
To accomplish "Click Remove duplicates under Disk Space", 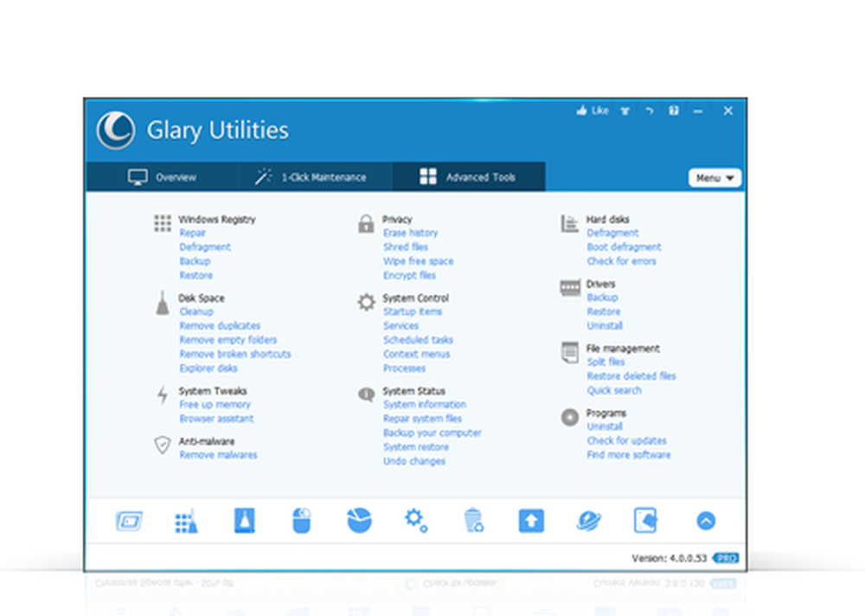I will pyautogui.click(x=220, y=325).
